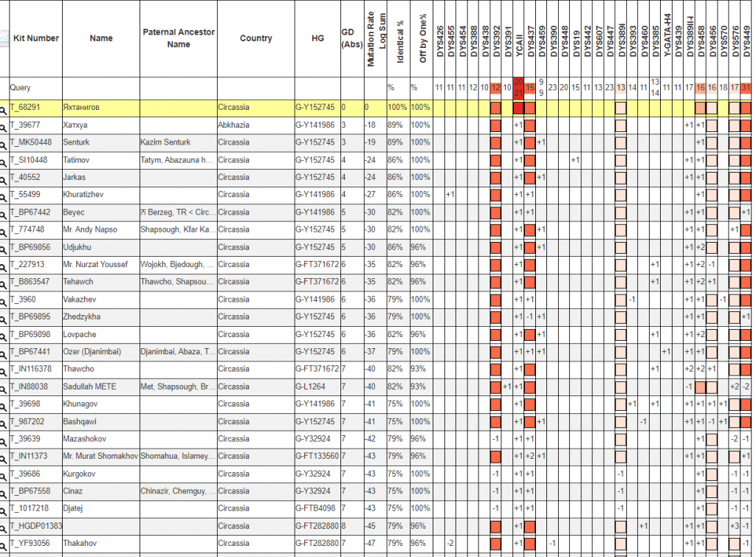Screen dimensions: 756x557
Task: Click the magnifier icon beside T_774748
Action: click(x=4, y=230)
